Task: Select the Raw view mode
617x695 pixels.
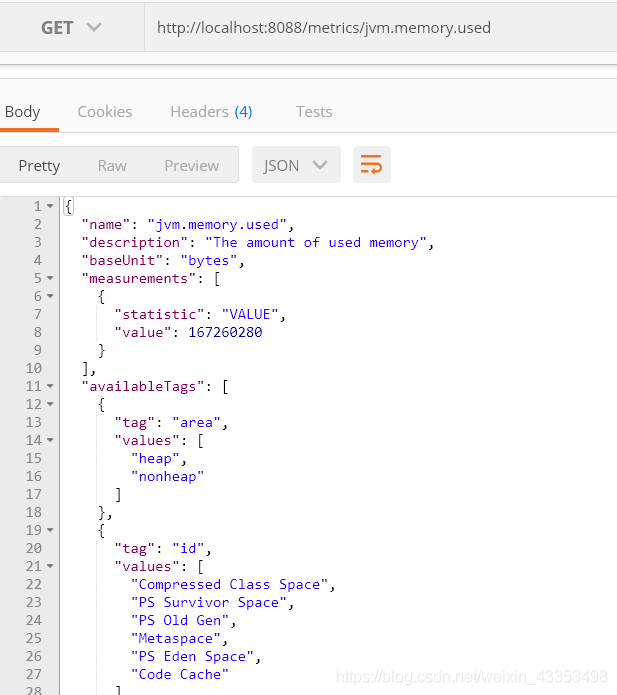Action: (112, 166)
